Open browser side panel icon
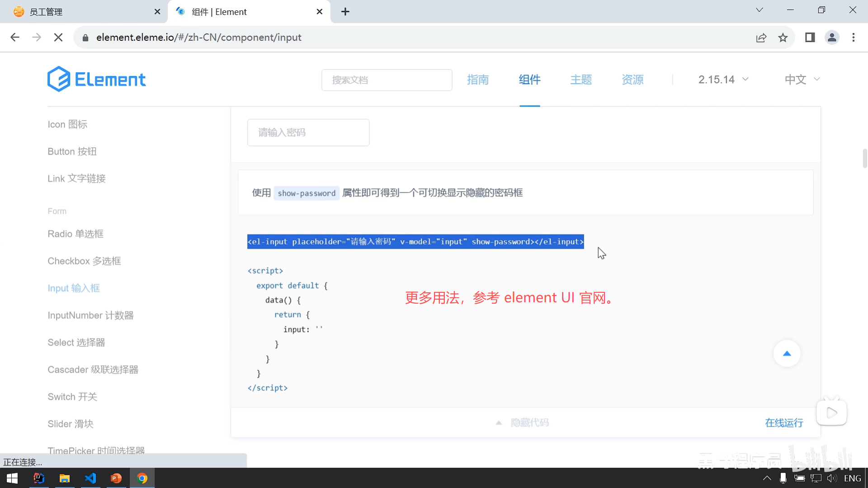Image resolution: width=868 pixels, height=488 pixels. click(810, 38)
